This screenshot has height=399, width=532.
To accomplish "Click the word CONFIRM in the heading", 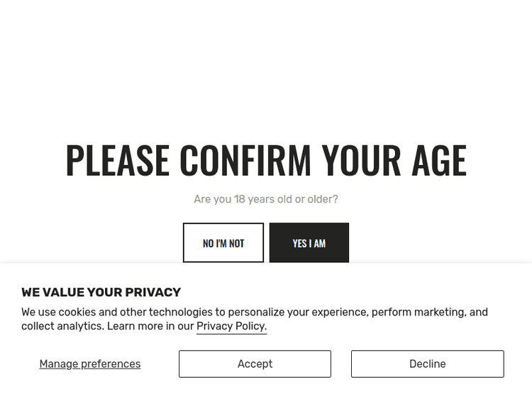I will coord(245,160).
